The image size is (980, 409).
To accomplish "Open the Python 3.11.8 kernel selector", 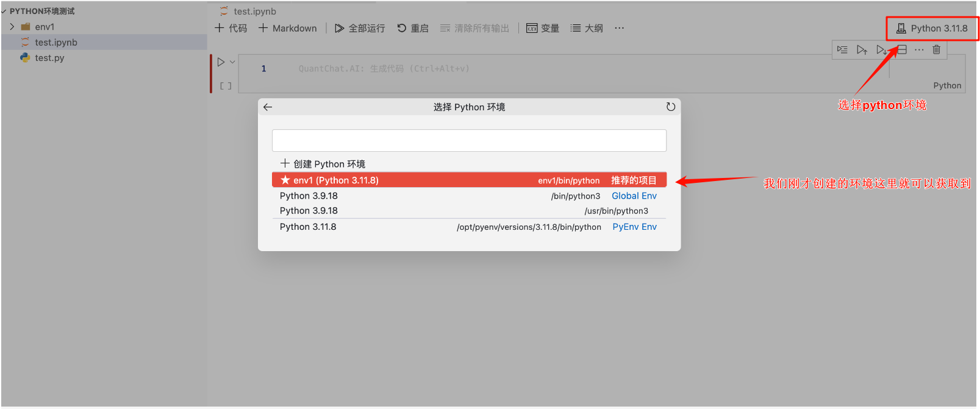I will (932, 29).
